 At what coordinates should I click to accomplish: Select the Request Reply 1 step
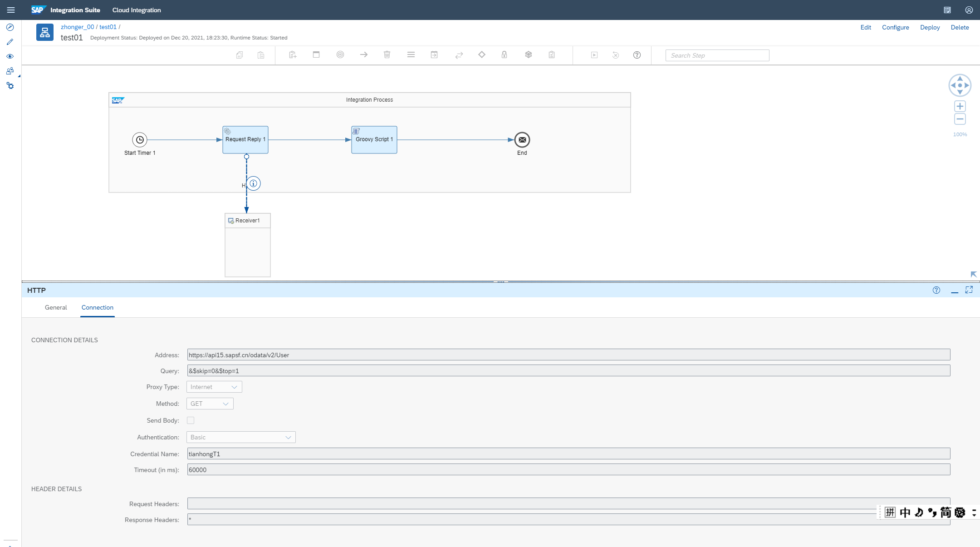[x=245, y=140]
